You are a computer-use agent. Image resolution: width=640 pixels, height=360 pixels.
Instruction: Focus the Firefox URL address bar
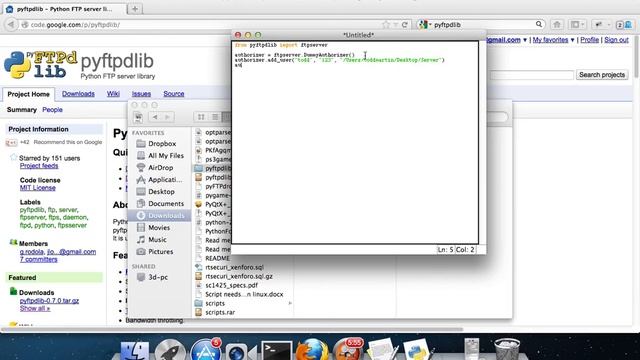click(x=204, y=24)
